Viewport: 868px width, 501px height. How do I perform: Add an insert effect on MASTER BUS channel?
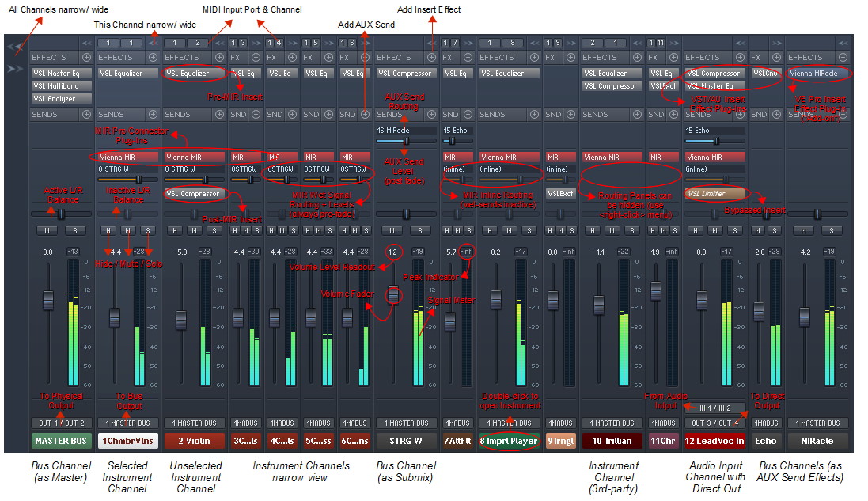[x=86, y=57]
